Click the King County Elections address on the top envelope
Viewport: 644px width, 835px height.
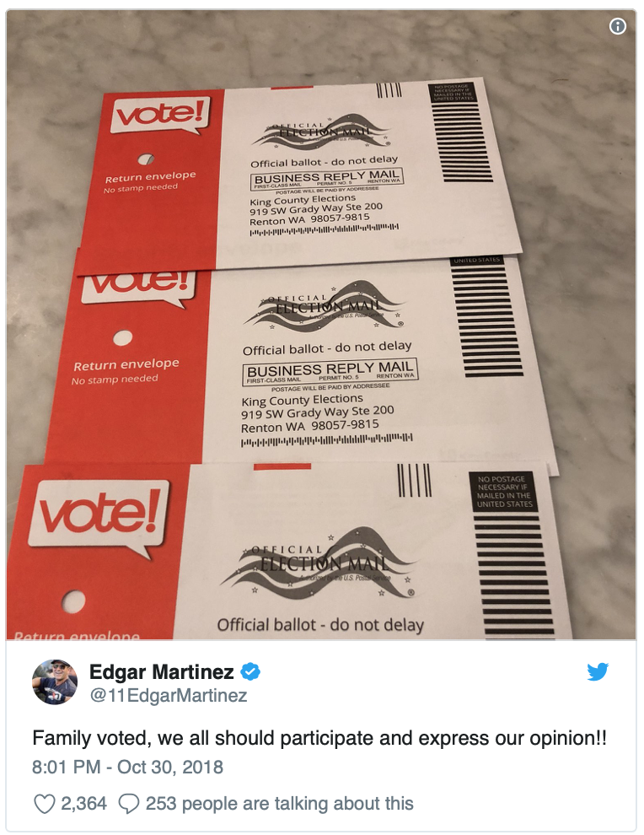pos(315,209)
